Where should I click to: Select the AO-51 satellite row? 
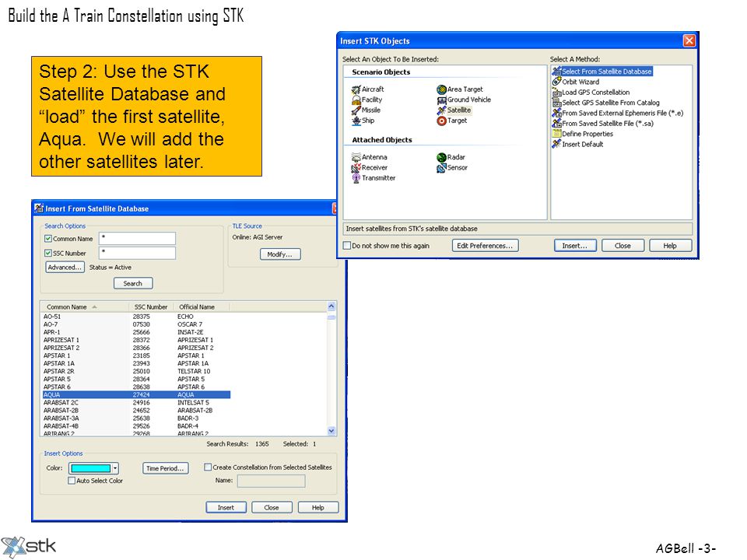136,317
